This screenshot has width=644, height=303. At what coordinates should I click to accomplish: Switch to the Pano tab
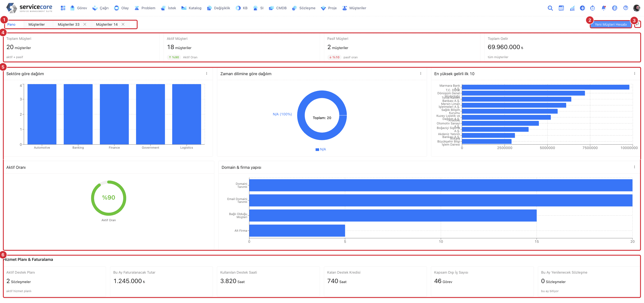(11, 24)
